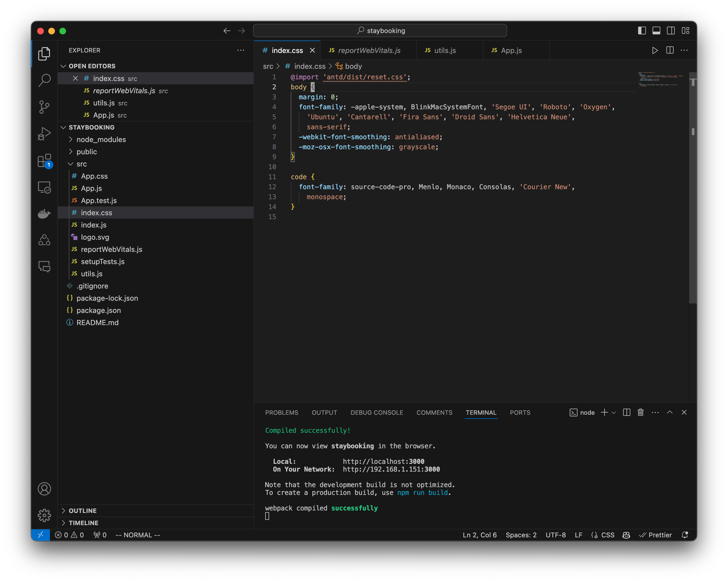
Task: Expand the node_modules folder
Action: 100,140
